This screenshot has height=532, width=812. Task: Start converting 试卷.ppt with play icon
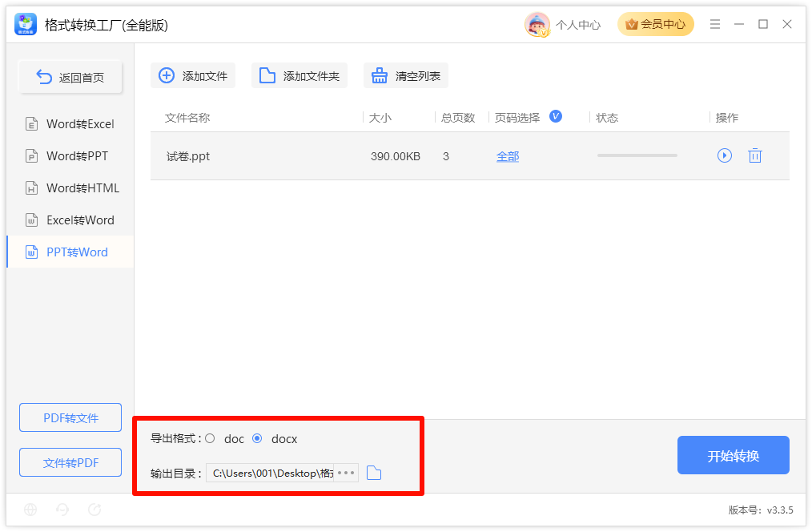[725, 155]
